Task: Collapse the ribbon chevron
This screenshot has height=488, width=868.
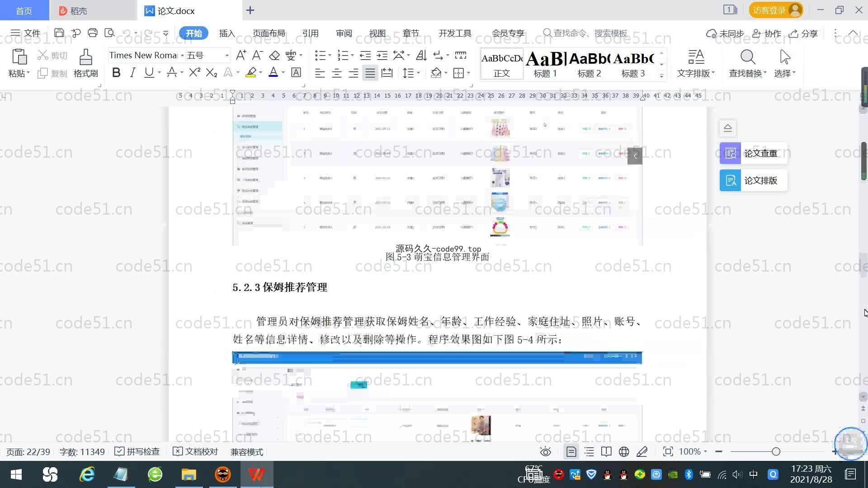Action: [x=853, y=33]
